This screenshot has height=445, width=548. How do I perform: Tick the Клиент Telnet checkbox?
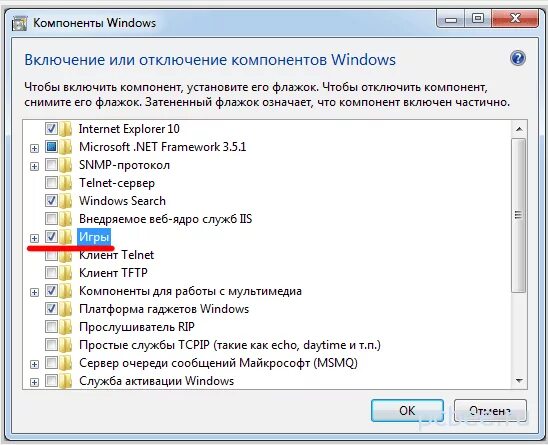[51, 255]
